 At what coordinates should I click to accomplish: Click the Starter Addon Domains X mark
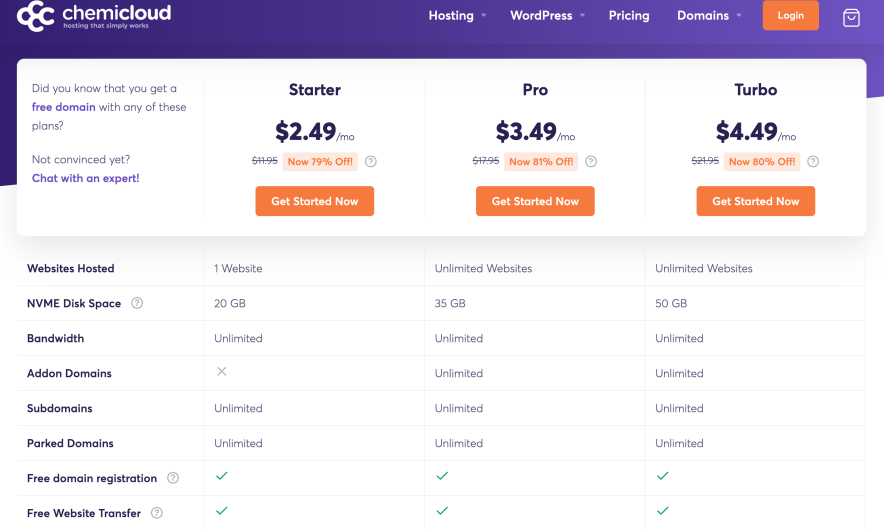point(222,371)
